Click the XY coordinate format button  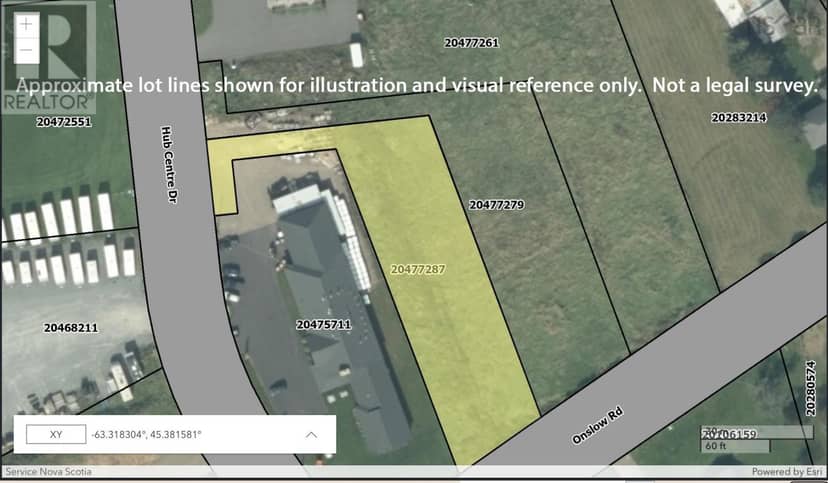56,434
